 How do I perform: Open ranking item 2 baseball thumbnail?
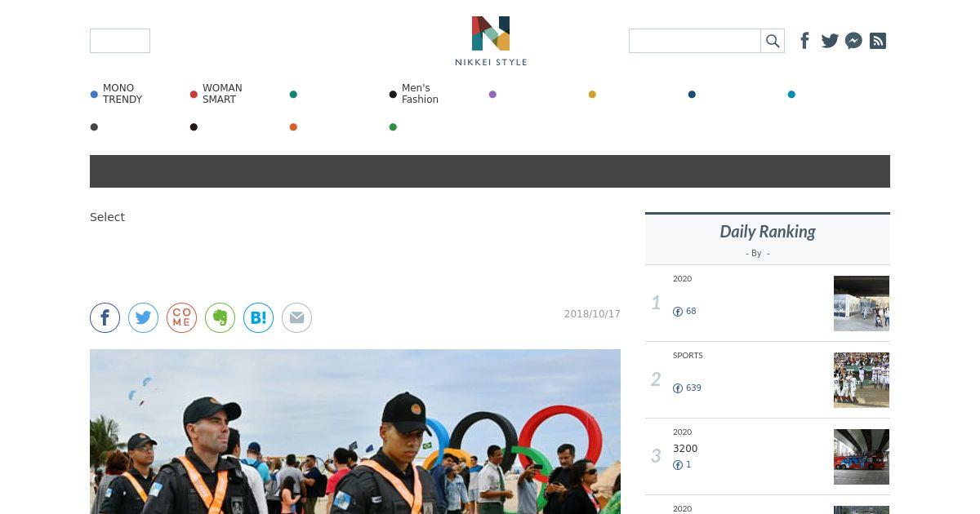point(862,380)
